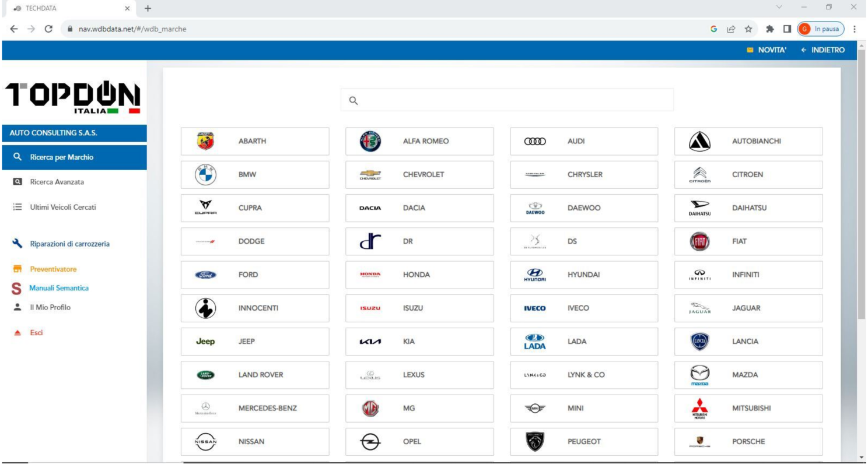Click the Land Rover green oval logo

pos(206,375)
